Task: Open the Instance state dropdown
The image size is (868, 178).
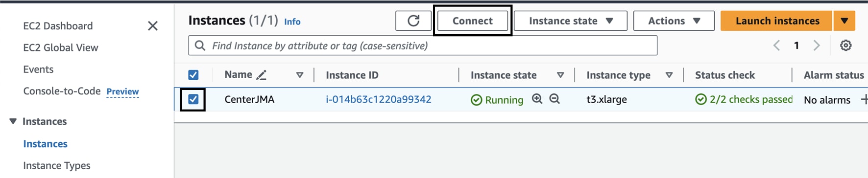Action: (x=571, y=21)
